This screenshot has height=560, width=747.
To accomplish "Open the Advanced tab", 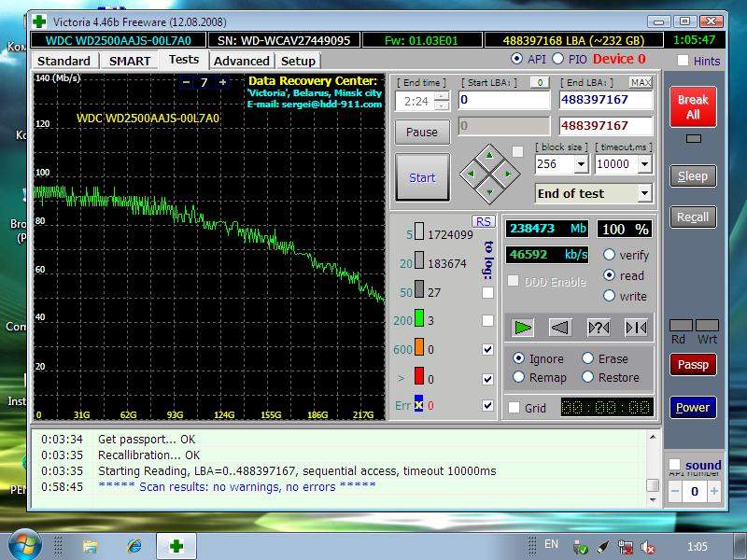I will pyautogui.click(x=241, y=61).
